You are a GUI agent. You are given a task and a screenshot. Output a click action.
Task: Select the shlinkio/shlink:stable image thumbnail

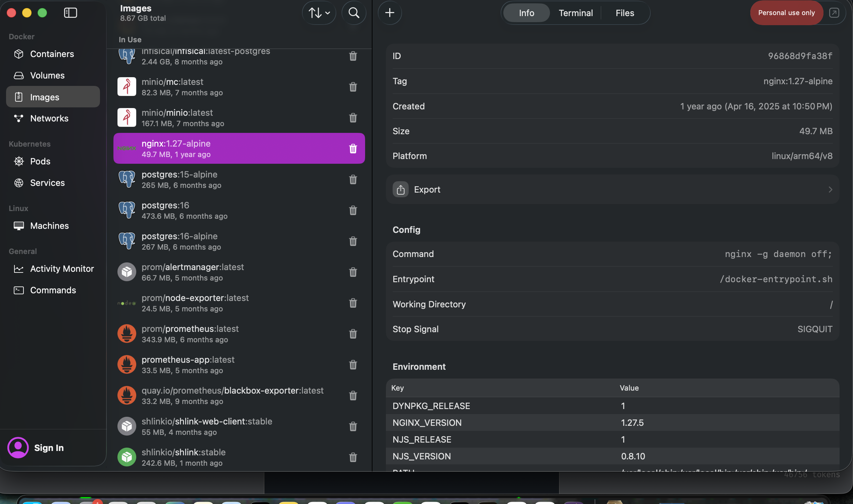pyautogui.click(x=127, y=457)
